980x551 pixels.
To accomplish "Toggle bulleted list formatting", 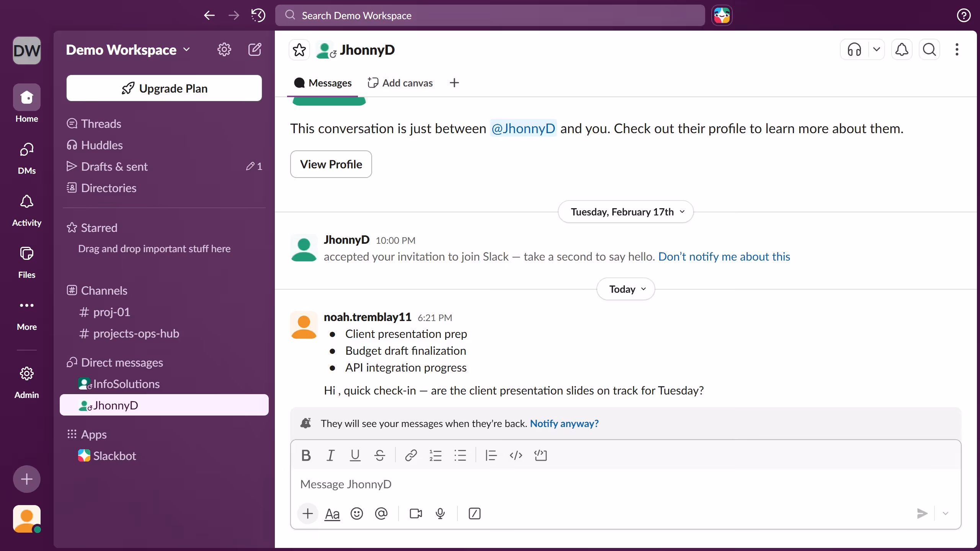I will click(460, 455).
